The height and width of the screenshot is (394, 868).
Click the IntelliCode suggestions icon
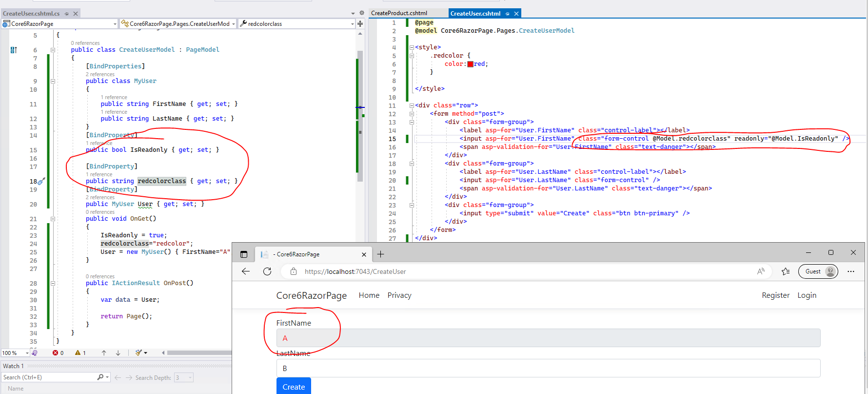34,353
